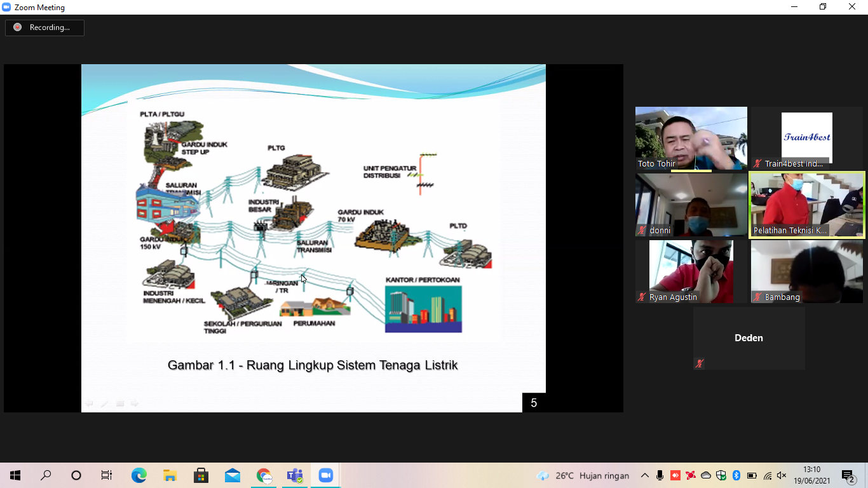Select Toto Tohir's video tile
This screenshot has width=868, height=488.
[x=691, y=137]
